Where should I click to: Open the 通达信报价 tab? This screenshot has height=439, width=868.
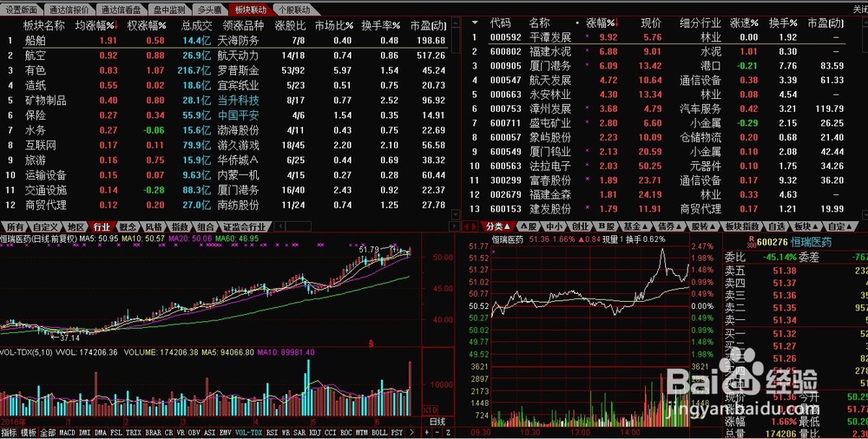click(x=69, y=10)
